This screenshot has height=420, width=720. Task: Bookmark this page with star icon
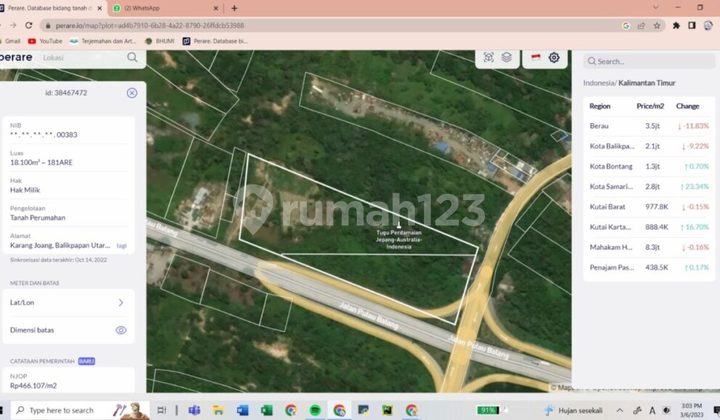click(x=657, y=25)
